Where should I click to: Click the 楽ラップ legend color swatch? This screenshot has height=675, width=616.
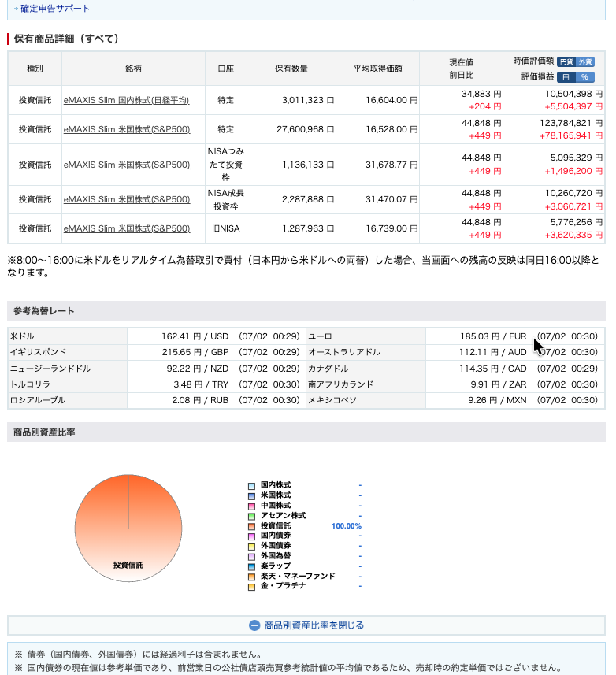(251, 566)
